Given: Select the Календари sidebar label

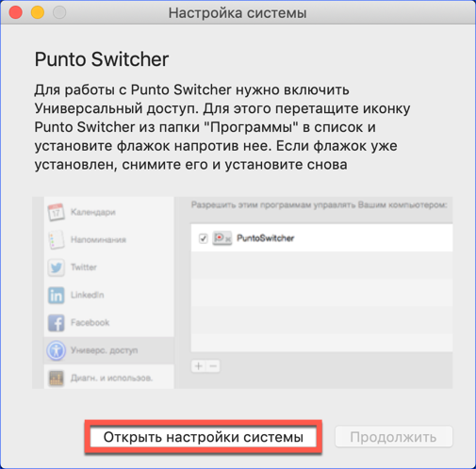Looking at the screenshot, I should (x=93, y=212).
